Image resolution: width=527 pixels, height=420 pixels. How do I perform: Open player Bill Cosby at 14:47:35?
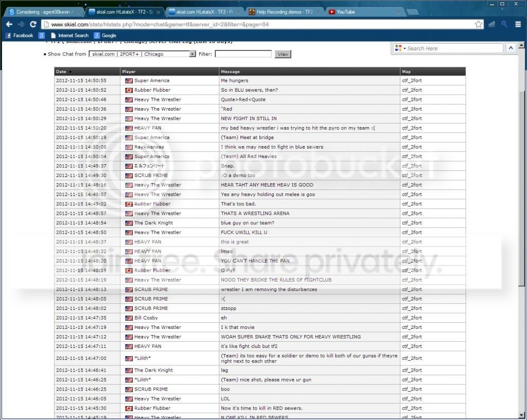146,318
